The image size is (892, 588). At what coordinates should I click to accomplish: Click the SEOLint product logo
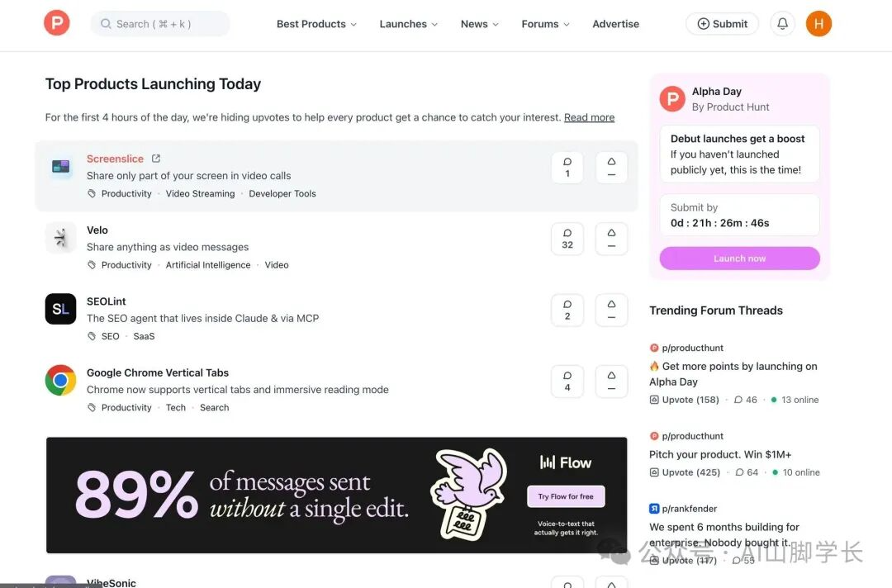pos(60,309)
